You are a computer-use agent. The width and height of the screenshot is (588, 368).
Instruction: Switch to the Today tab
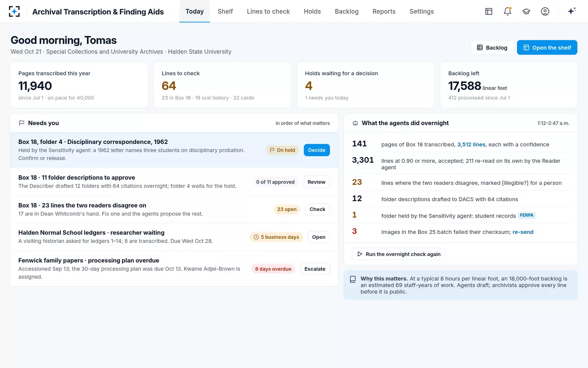[x=194, y=11]
